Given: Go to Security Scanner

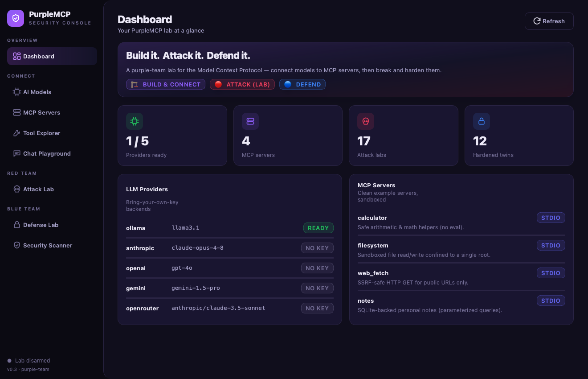Looking at the screenshot, I should [x=52, y=245].
